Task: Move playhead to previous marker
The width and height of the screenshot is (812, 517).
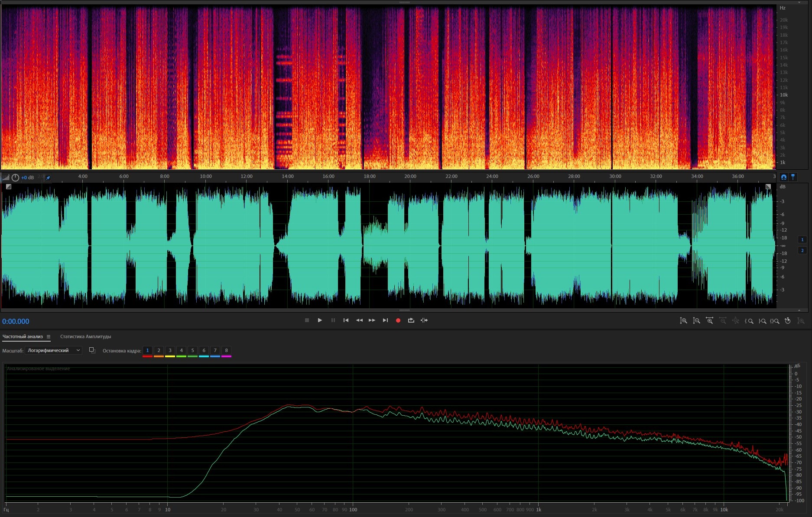Action: click(346, 320)
